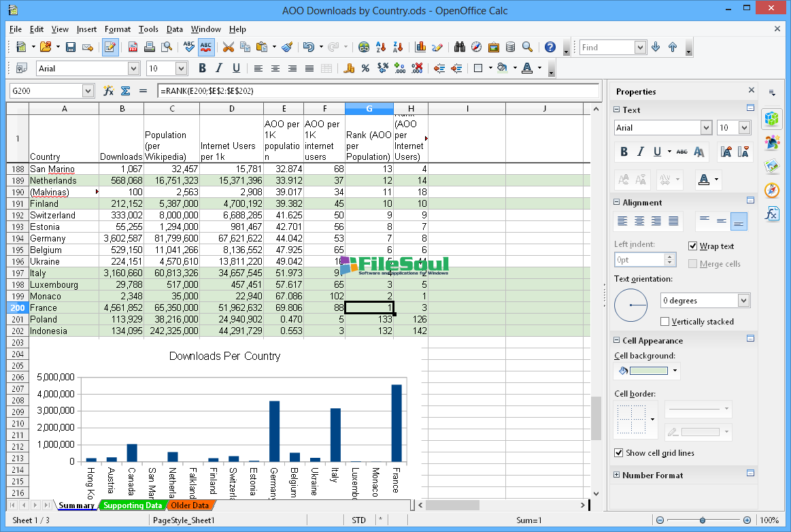Open the font size dropdown in toolbar

click(181, 68)
